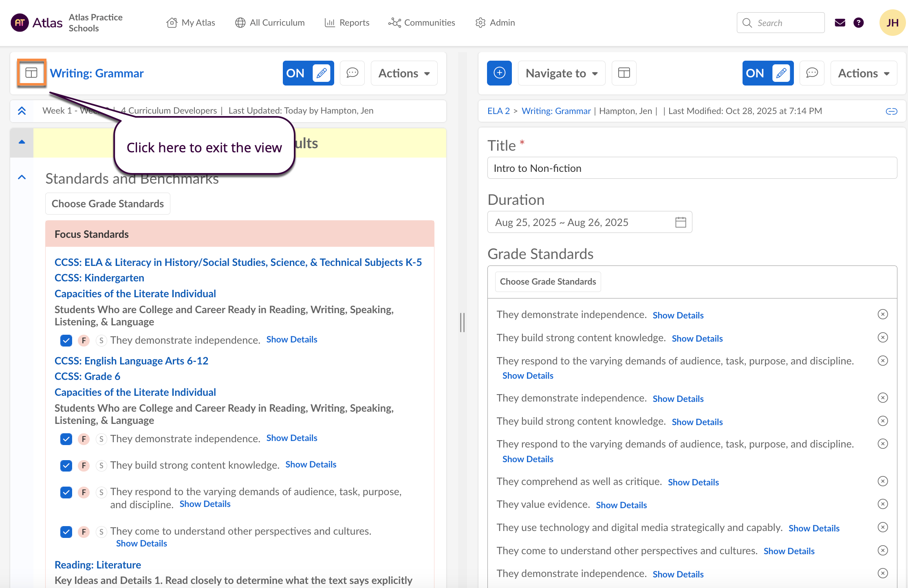The width and height of the screenshot is (908, 588).
Task: Click the blue plus add button
Action: [499, 73]
